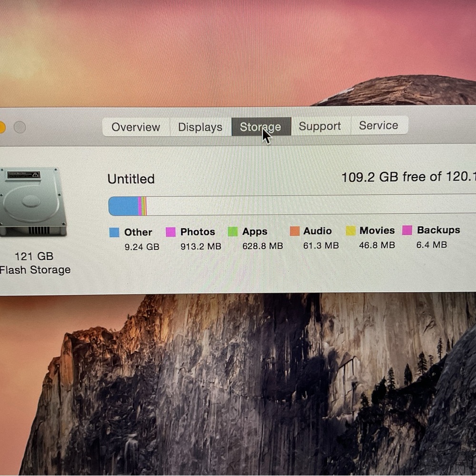Select the Storage tab

click(261, 127)
